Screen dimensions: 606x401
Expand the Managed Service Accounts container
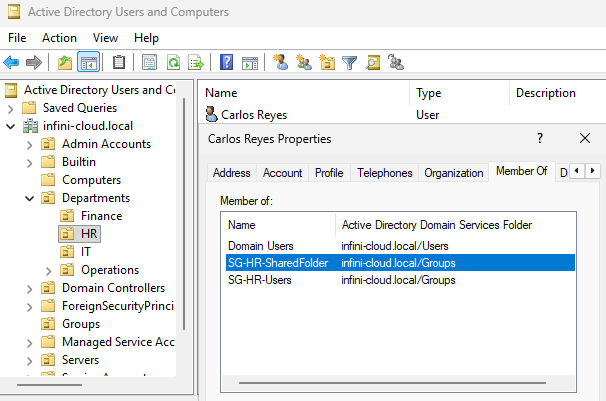click(x=30, y=343)
